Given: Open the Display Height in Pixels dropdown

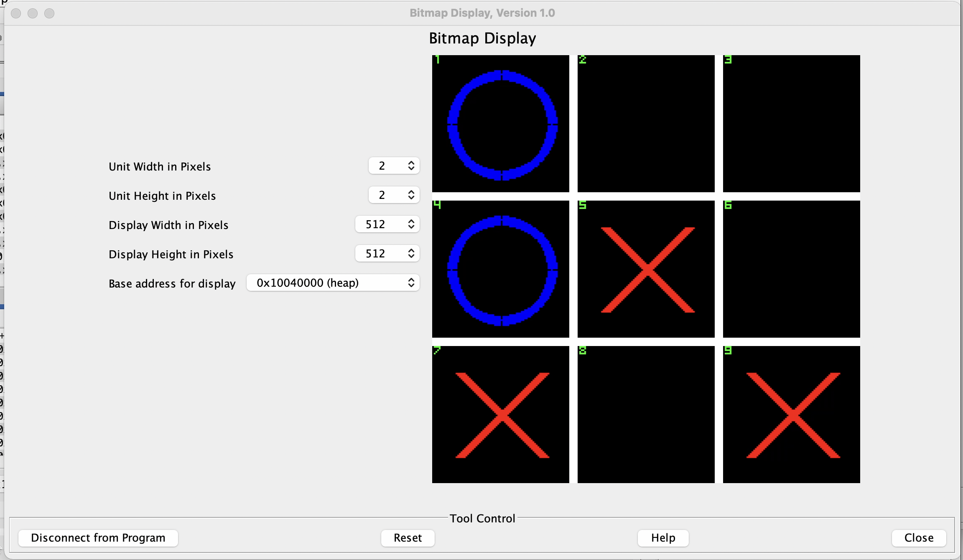Looking at the screenshot, I should (x=387, y=254).
